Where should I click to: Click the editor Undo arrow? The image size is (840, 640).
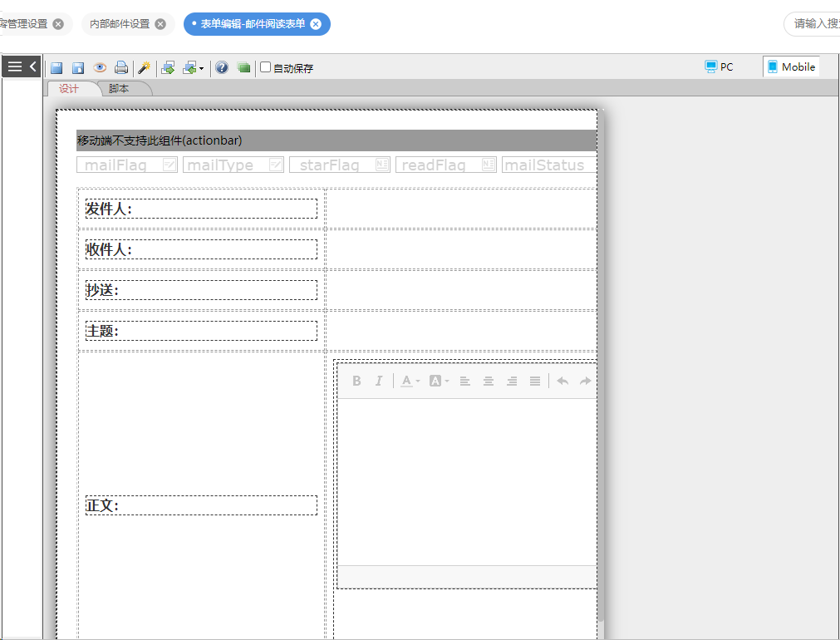pos(562,382)
